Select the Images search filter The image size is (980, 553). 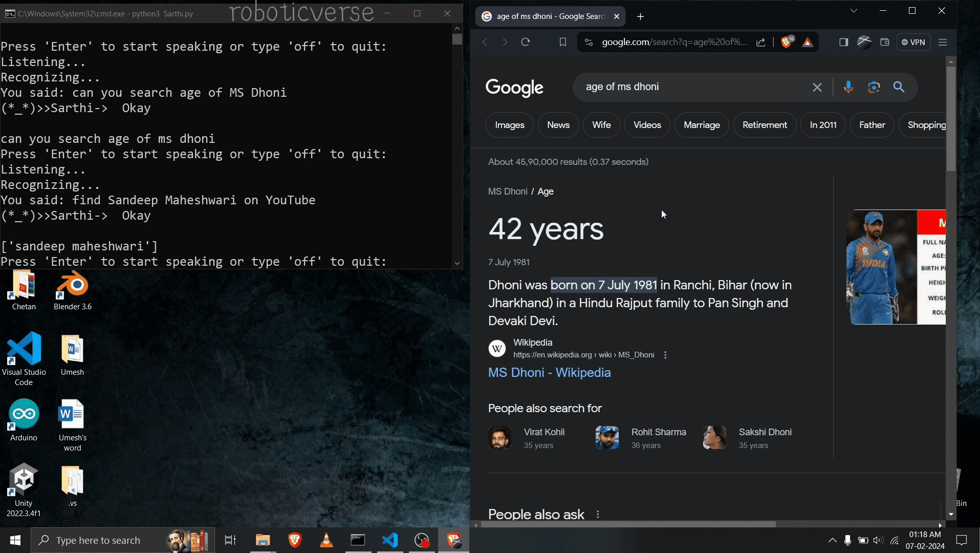(x=509, y=125)
